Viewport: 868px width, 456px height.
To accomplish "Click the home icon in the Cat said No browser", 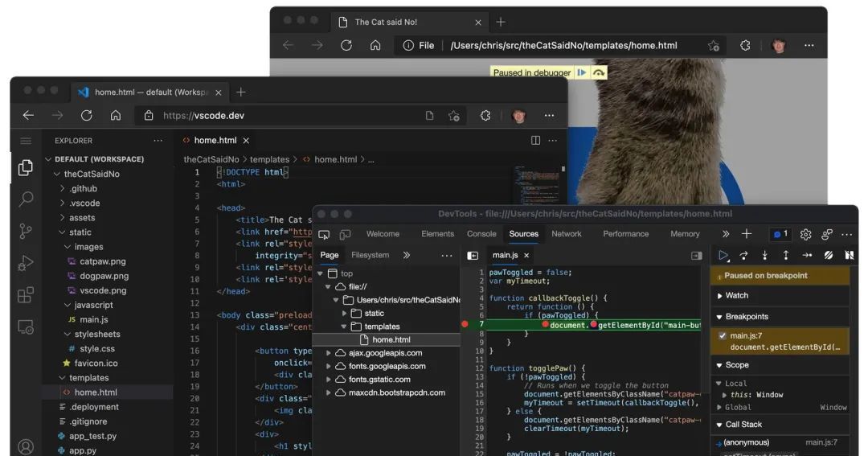I will click(x=375, y=45).
